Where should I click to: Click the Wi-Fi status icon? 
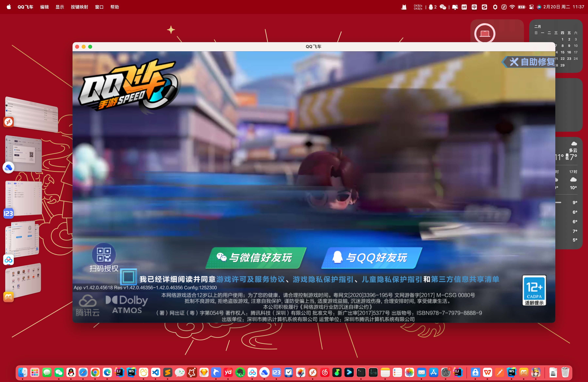[x=512, y=7]
